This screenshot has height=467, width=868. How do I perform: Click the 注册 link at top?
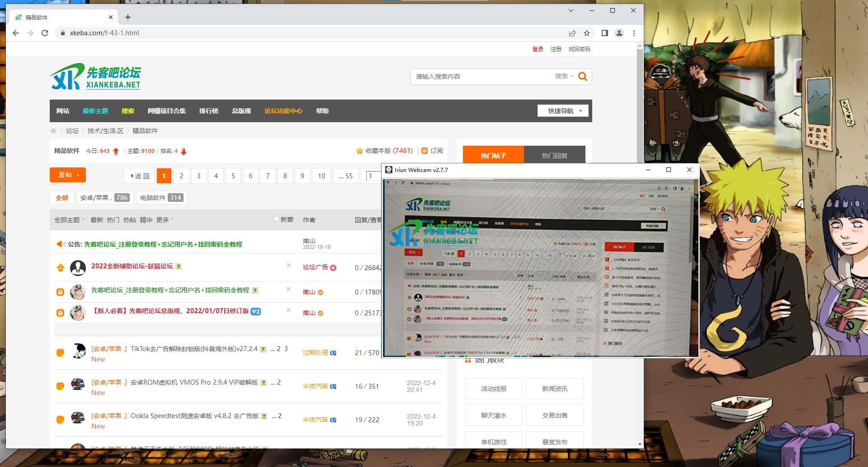click(x=556, y=49)
